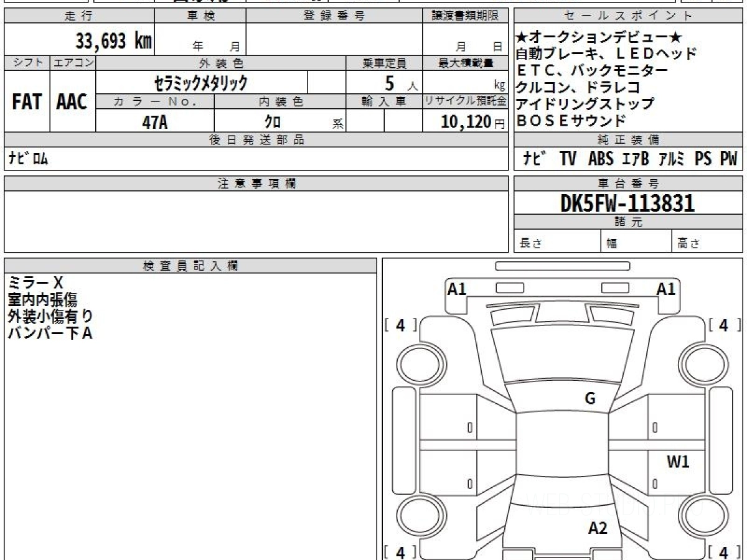Viewport: 747px width, 560px height.
Task: Select the PW equipment entry
Action: click(x=728, y=159)
